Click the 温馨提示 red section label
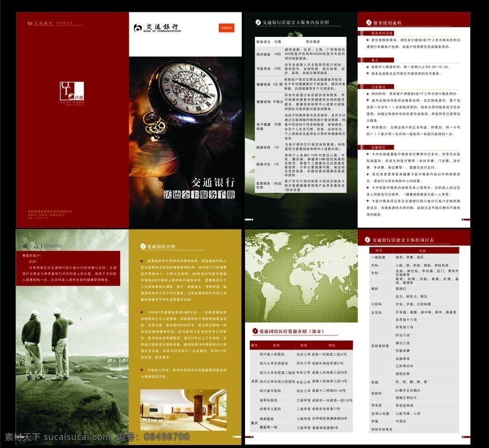 378,147
